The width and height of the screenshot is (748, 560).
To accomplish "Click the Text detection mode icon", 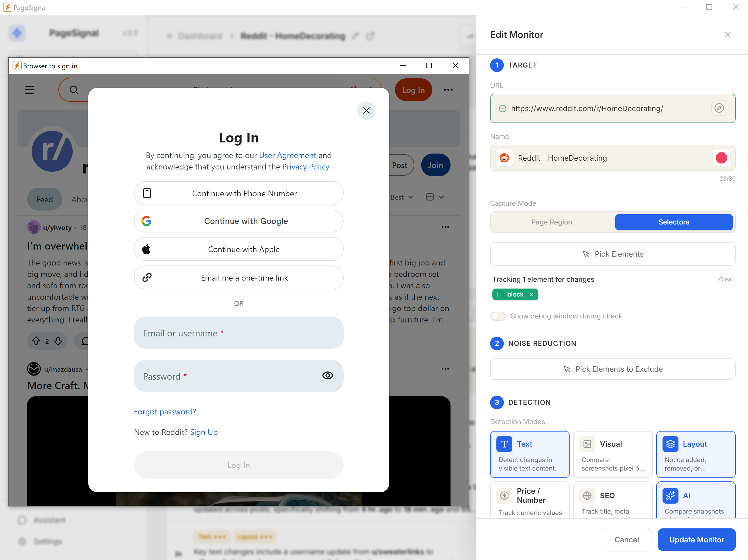I will 504,444.
